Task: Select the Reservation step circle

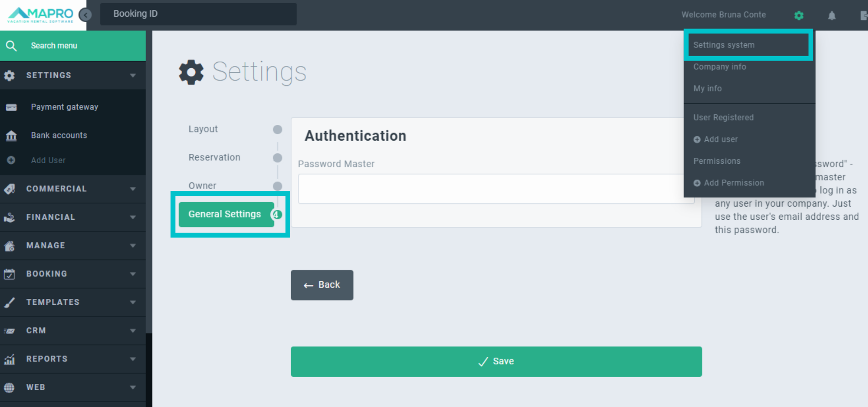Action: point(278,158)
